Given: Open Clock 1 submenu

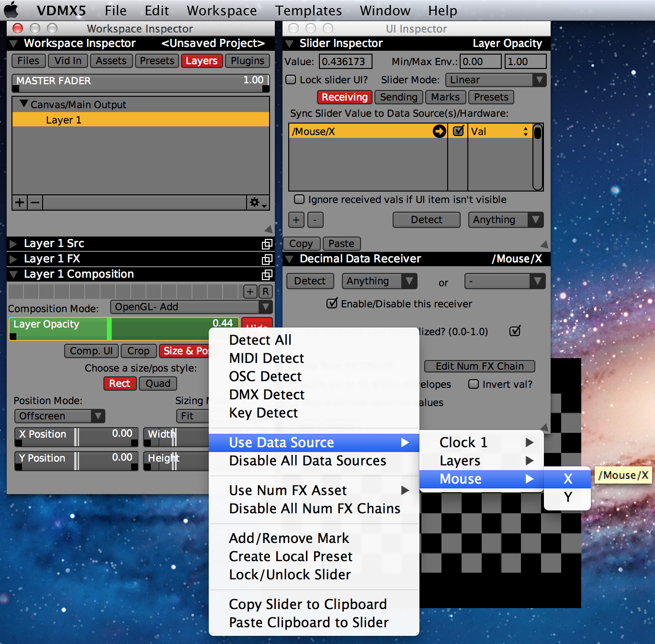Looking at the screenshot, I should [481, 442].
